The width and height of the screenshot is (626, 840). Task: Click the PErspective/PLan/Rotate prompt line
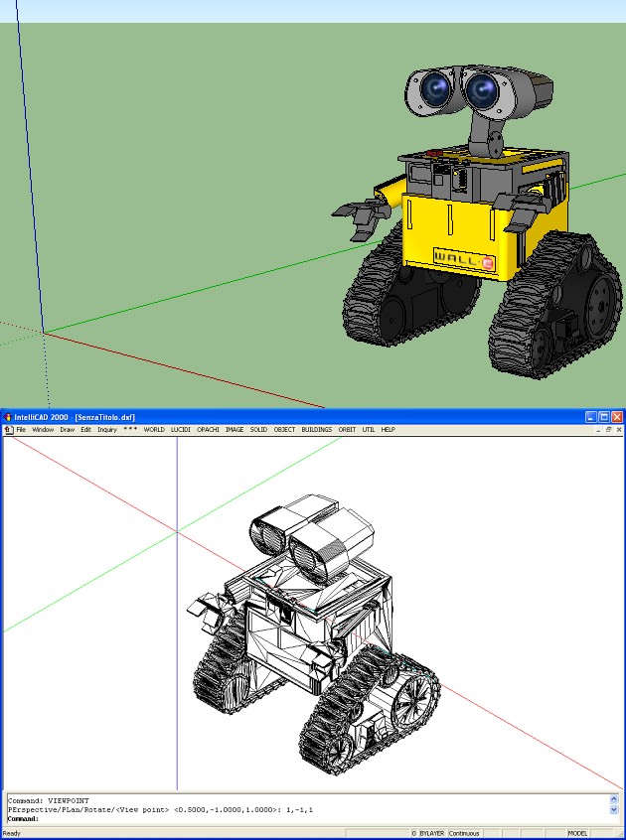click(160, 810)
